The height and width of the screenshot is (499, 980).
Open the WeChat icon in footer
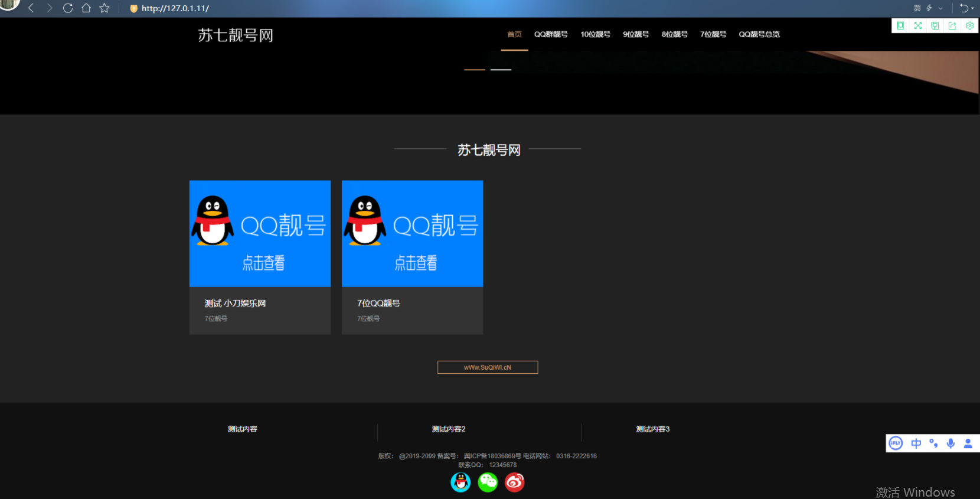(488, 482)
